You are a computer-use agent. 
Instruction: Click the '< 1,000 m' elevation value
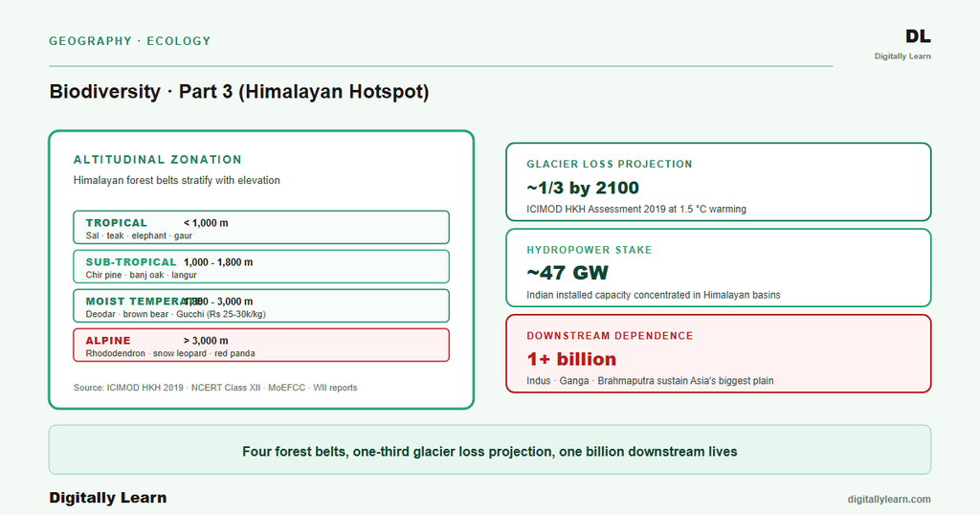click(x=206, y=223)
